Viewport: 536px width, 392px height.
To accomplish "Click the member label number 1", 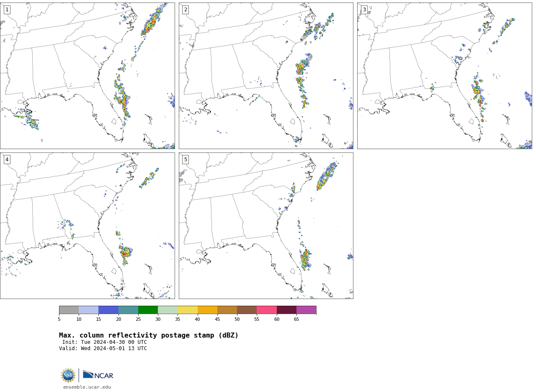I will 7,10.
